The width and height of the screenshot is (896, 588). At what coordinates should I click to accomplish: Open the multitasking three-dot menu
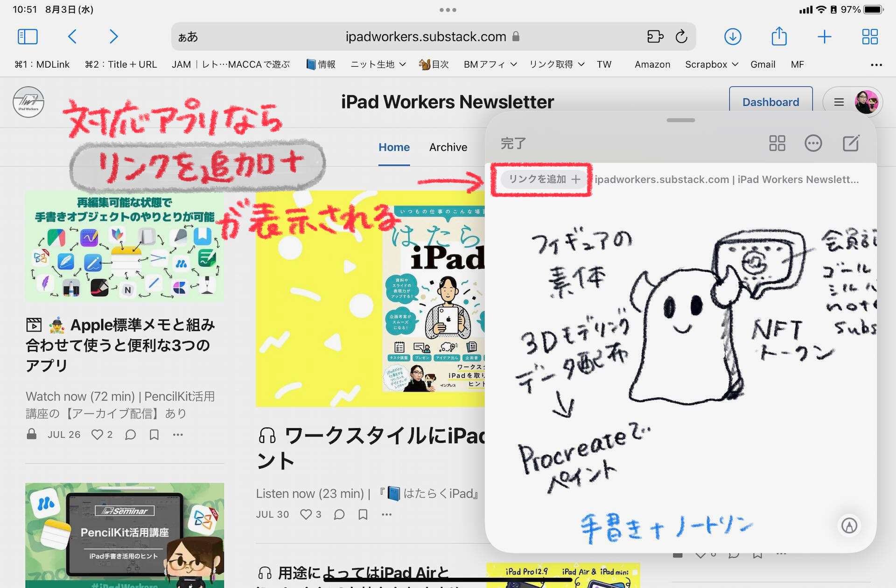click(448, 10)
